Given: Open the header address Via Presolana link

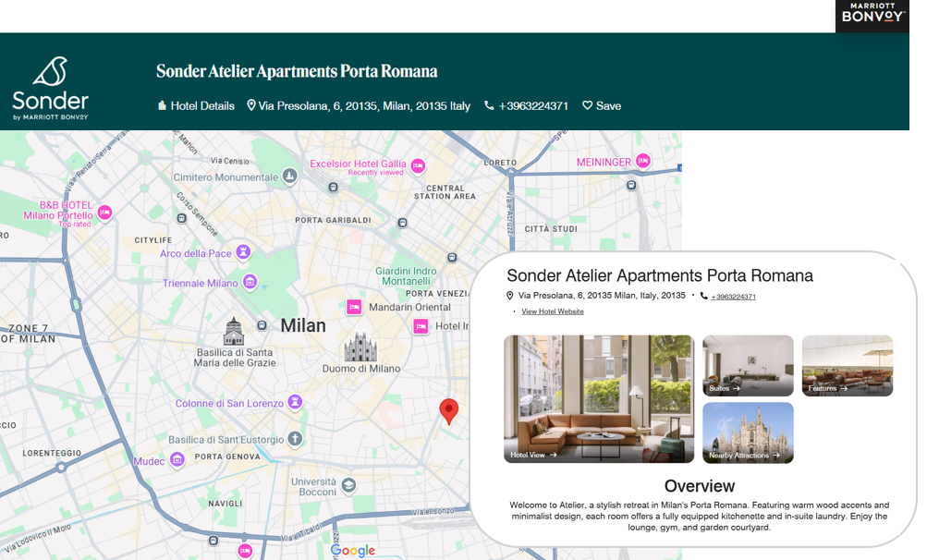Looking at the screenshot, I should [x=364, y=106].
